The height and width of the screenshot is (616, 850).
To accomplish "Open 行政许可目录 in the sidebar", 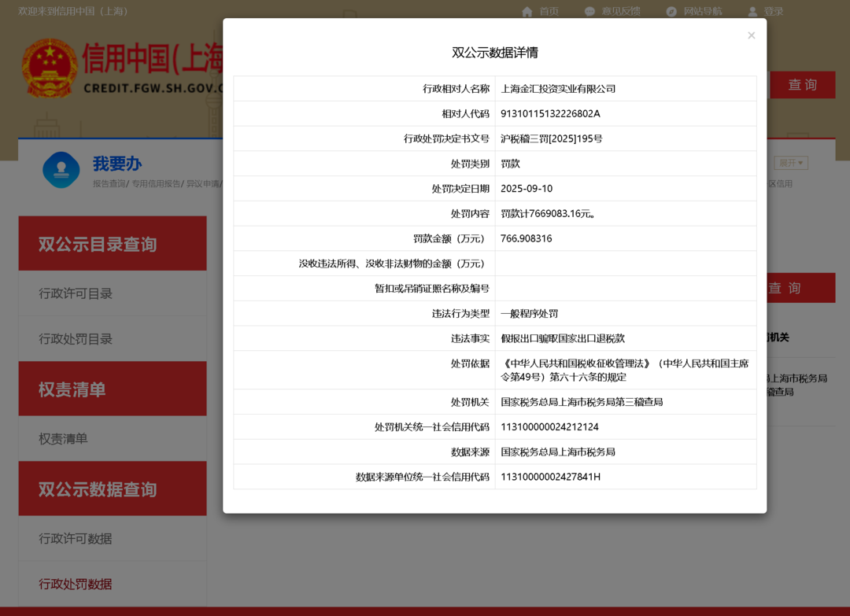I will point(76,293).
